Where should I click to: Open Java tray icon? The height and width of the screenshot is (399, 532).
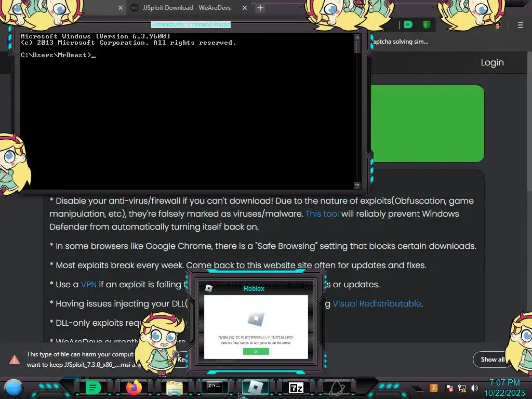click(434, 388)
